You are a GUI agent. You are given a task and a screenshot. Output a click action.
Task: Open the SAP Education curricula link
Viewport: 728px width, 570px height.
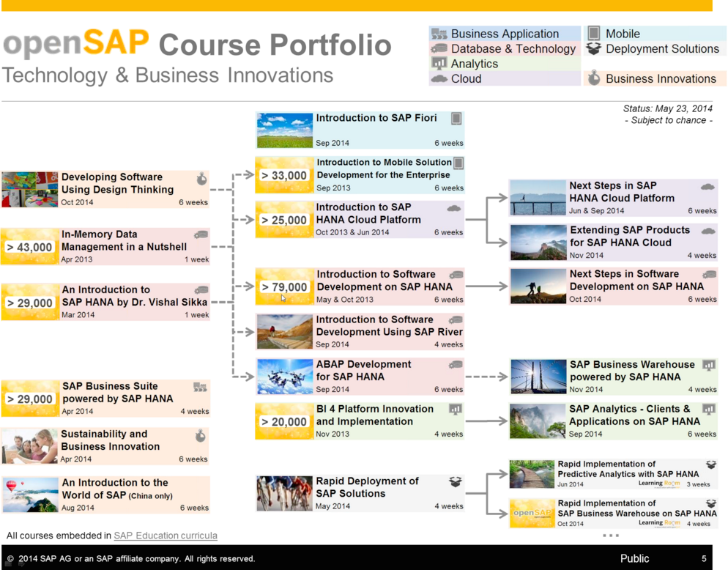166,536
